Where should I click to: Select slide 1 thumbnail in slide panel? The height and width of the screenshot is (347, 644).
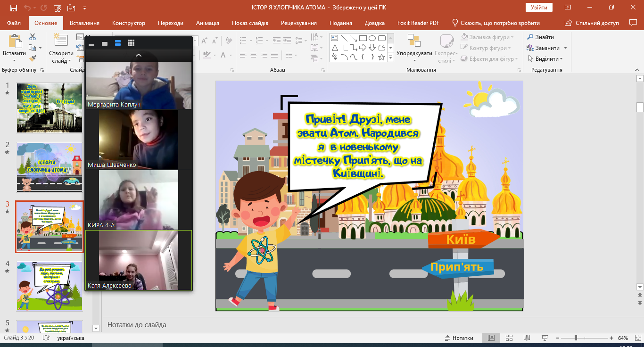pyautogui.click(x=50, y=108)
